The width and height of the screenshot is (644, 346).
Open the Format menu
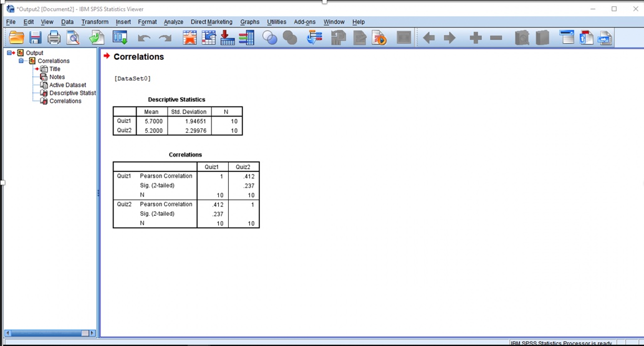147,22
